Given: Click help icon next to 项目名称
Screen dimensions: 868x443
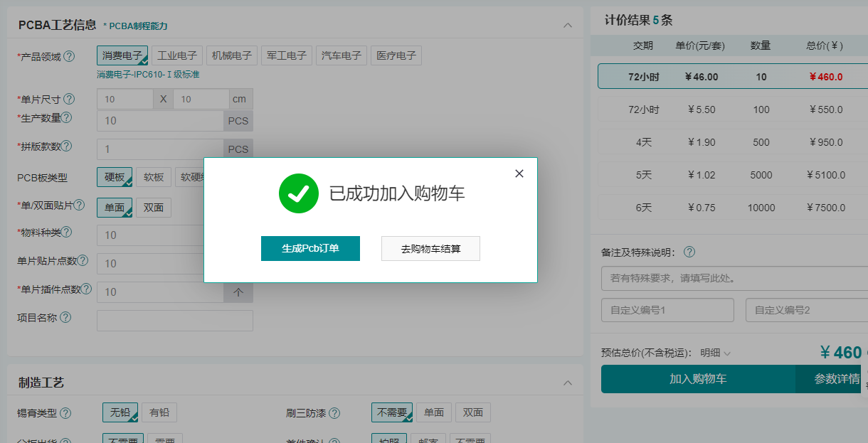Looking at the screenshot, I should pos(65,318).
